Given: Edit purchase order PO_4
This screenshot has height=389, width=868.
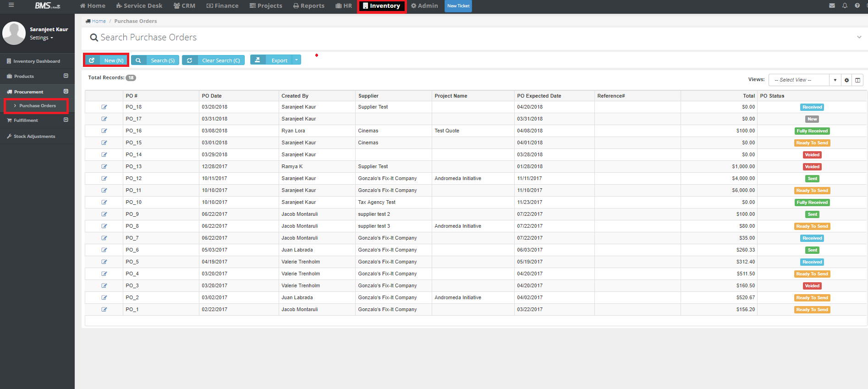Looking at the screenshot, I should 104,274.
